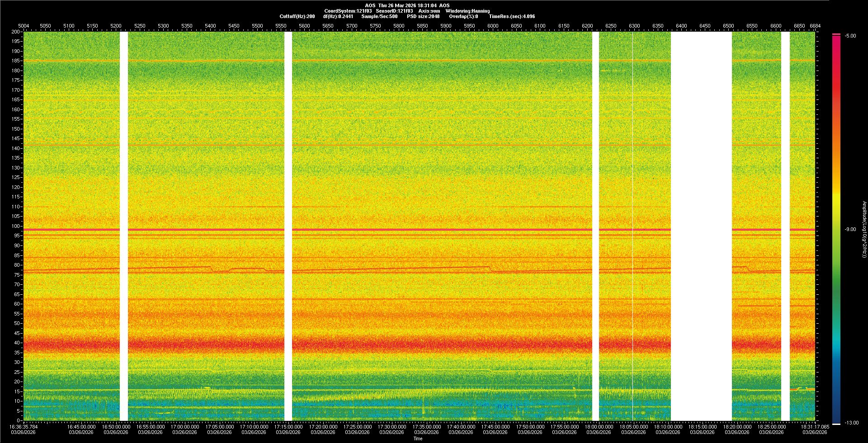
Task: Click the 5004 first tick on the top axis
Action: click(x=23, y=26)
